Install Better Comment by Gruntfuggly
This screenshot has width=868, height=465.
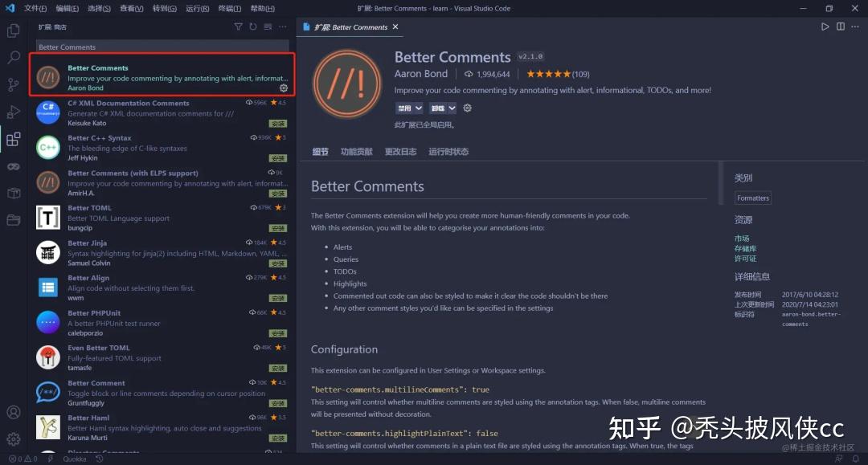[x=278, y=403]
